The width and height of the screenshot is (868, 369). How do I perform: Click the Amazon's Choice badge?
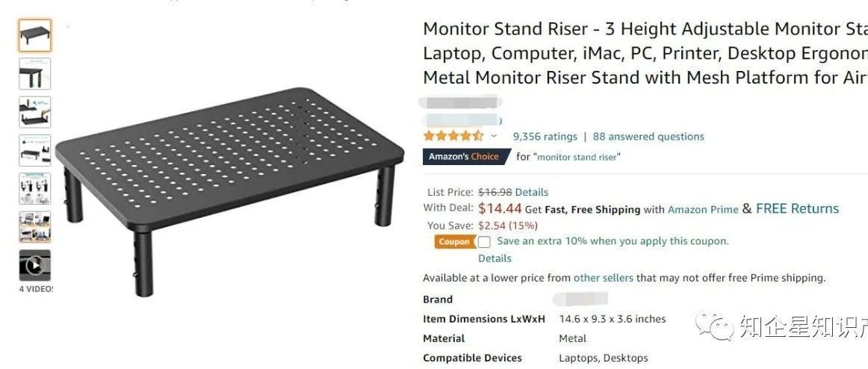pos(463,157)
